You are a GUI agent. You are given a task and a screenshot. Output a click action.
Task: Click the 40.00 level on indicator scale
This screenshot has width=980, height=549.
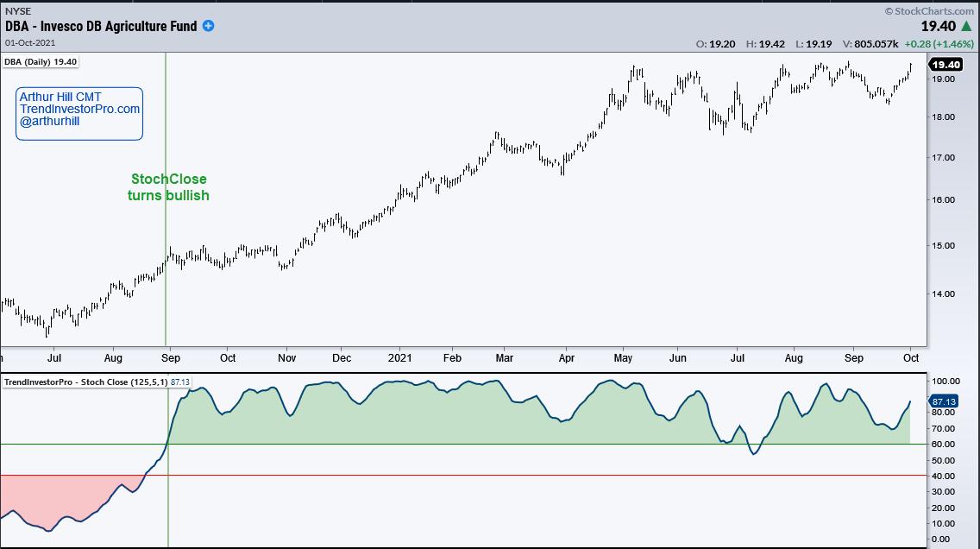point(945,476)
